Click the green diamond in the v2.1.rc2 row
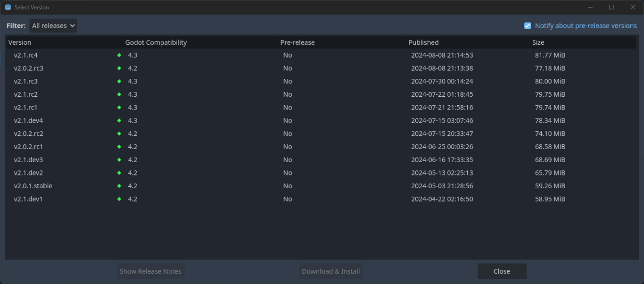 coord(119,94)
